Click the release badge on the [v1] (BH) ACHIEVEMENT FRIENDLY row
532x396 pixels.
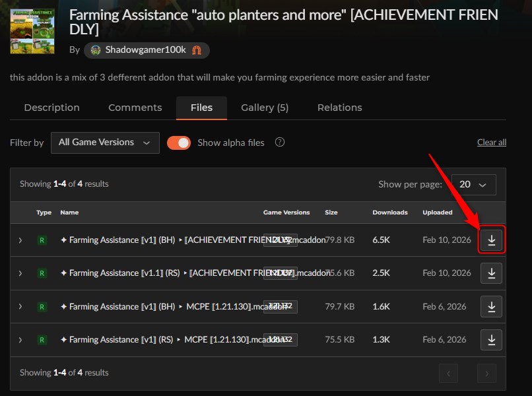(42, 240)
